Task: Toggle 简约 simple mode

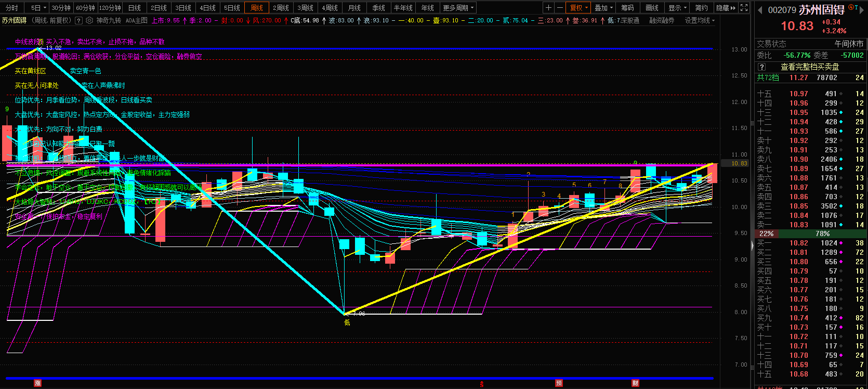Action: click(701, 8)
